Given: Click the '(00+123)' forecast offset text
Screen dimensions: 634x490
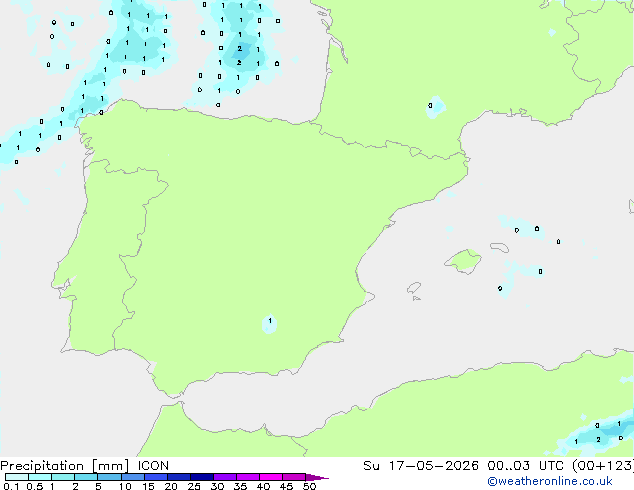Looking at the screenshot, I should [603, 466].
